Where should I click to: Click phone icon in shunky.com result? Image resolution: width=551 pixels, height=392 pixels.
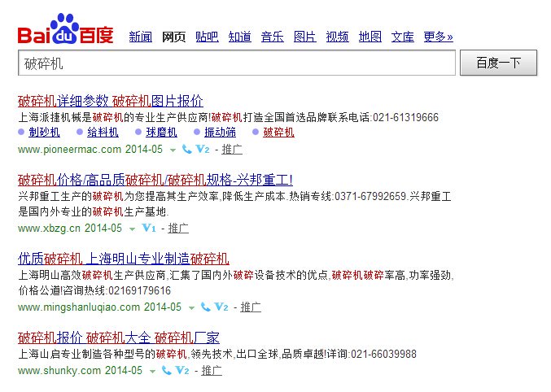point(166,371)
